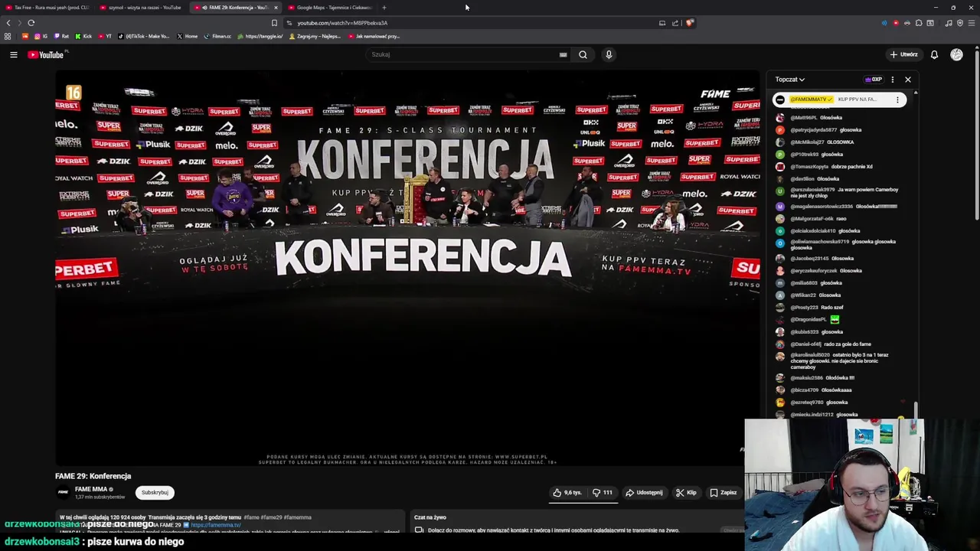Screen dimensions: 980x551
Task: Open the media control music note icon
Action: click(x=949, y=23)
